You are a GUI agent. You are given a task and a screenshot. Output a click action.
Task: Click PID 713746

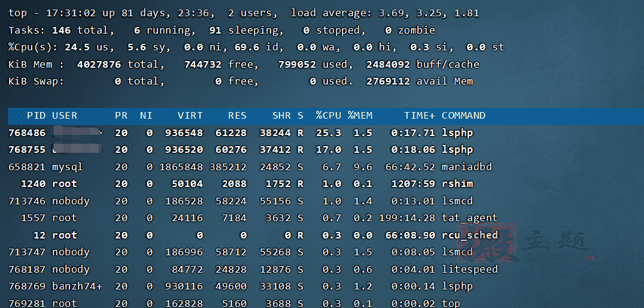click(x=27, y=201)
